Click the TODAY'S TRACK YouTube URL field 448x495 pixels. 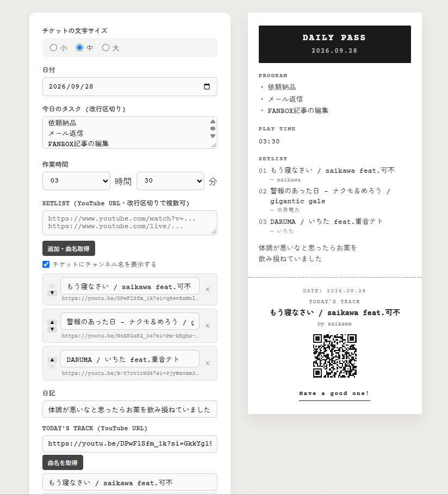click(130, 443)
